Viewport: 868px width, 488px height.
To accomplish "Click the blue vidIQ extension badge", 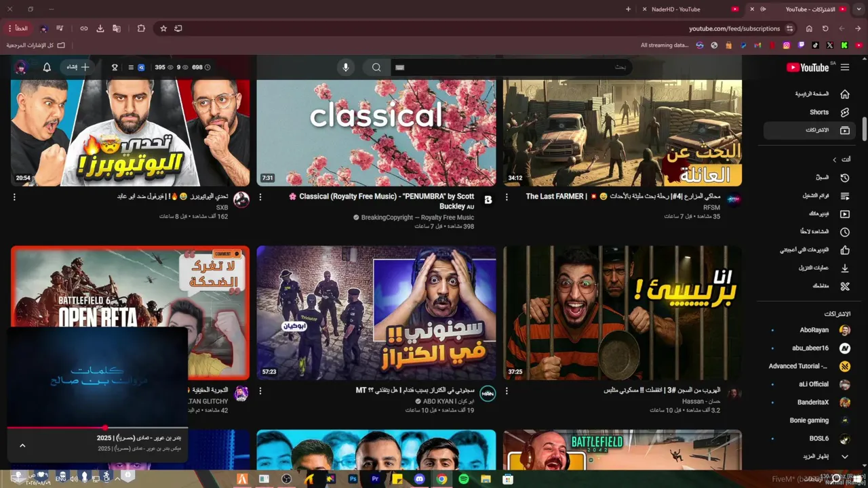I will 141,67.
